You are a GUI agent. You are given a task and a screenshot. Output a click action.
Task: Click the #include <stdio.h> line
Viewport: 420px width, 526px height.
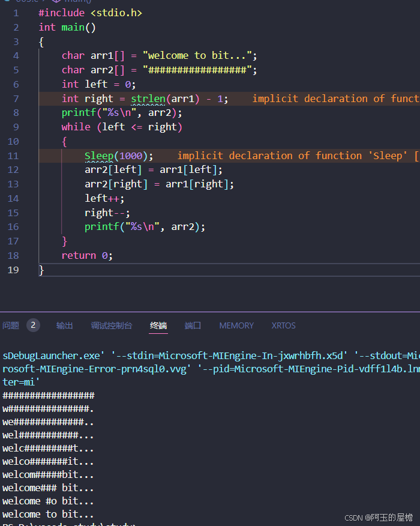[90, 13]
